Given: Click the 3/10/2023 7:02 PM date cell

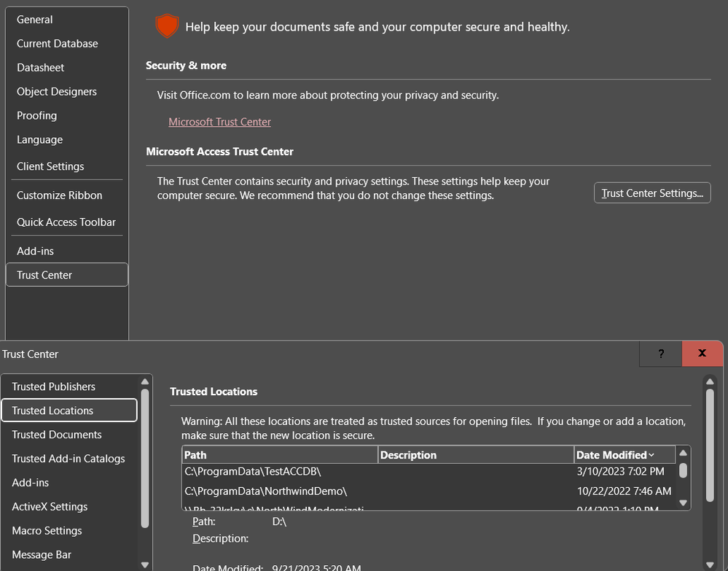Looking at the screenshot, I should click(x=620, y=472).
